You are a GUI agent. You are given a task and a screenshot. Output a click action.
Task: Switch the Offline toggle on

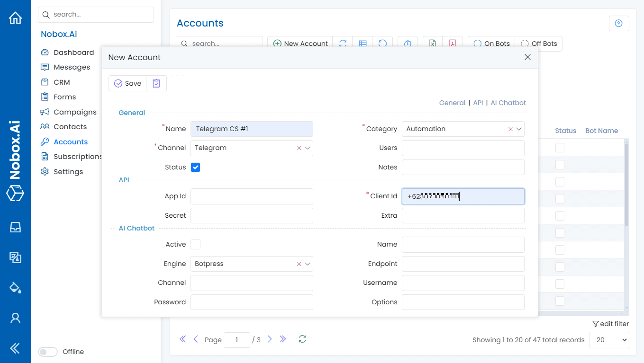(x=48, y=352)
